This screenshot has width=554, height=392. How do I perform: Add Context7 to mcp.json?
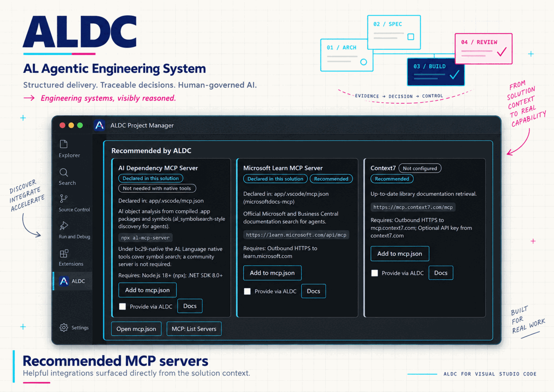coord(400,253)
